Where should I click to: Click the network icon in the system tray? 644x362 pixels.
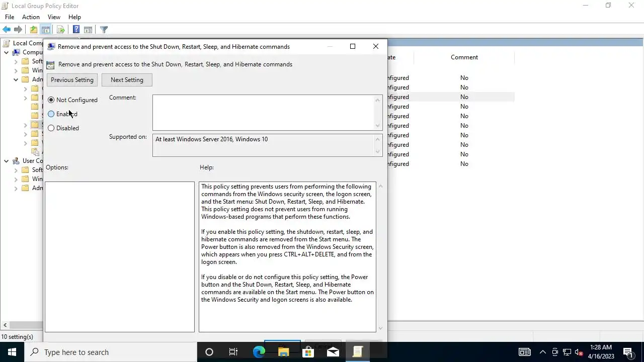pos(567,352)
